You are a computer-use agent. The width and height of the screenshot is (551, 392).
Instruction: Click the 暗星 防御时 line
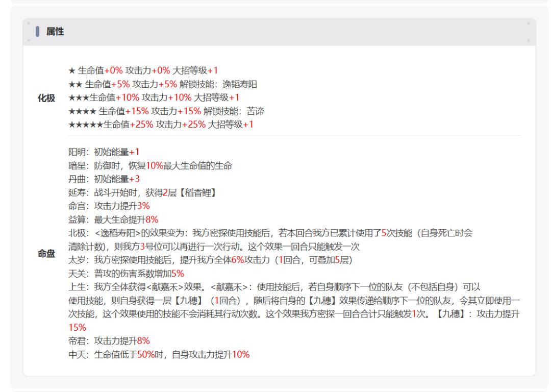(x=150, y=166)
